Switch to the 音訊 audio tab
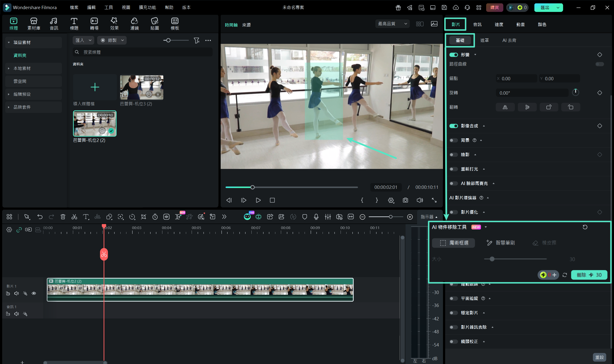This screenshot has width=614, height=364. click(x=477, y=24)
